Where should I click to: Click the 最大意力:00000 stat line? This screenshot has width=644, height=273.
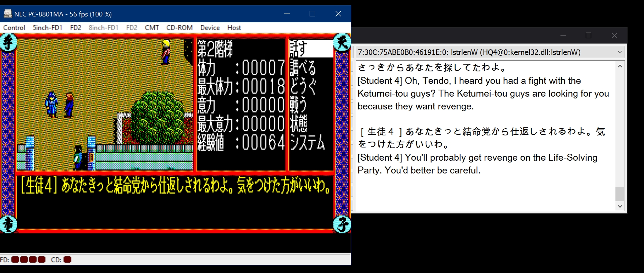[241, 124]
